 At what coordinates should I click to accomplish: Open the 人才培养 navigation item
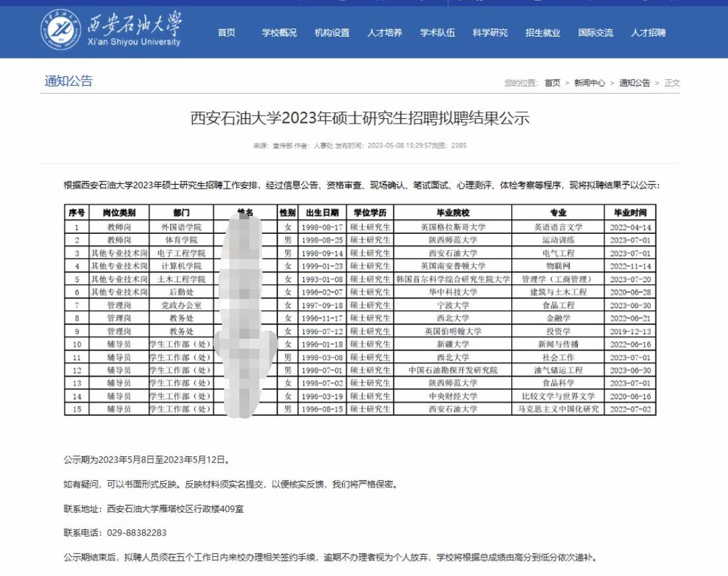pyautogui.click(x=384, y=33)
